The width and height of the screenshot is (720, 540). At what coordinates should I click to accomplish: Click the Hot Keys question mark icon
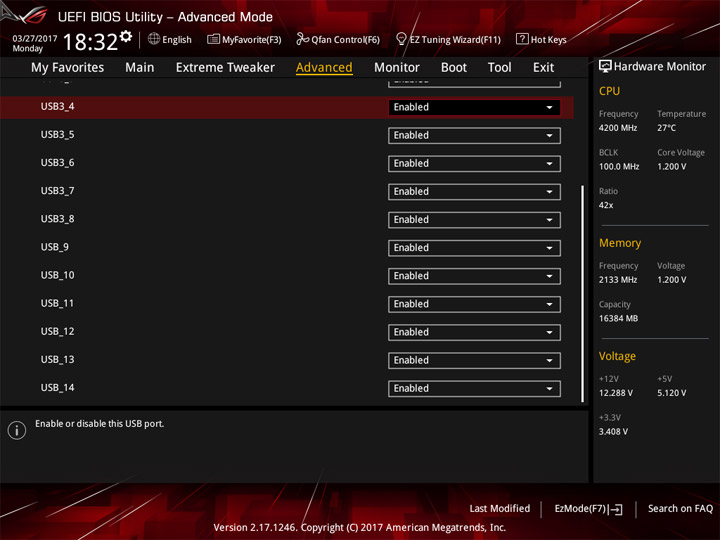(522, 39)
